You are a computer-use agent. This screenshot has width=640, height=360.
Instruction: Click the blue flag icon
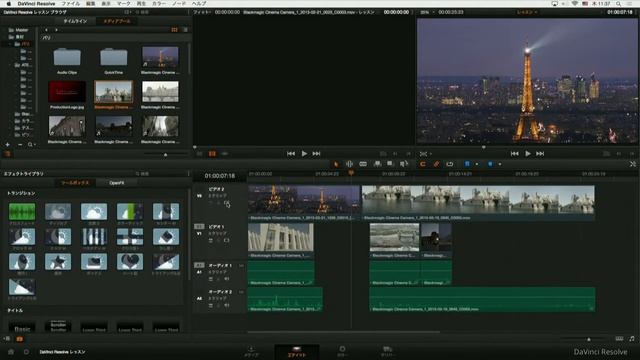pos(467,164)
